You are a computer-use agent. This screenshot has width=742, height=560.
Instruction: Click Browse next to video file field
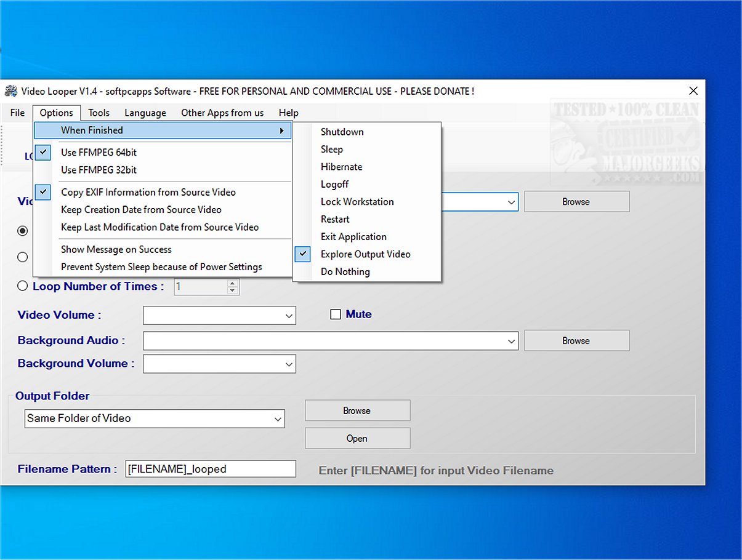point(576,202)
